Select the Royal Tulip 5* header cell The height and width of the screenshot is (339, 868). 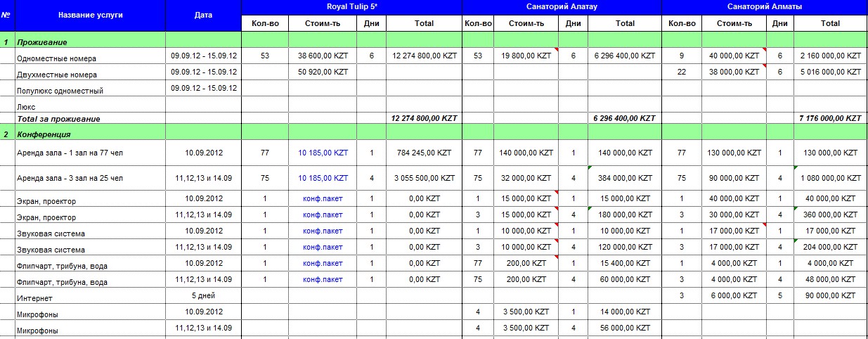(x=351, y=6)
